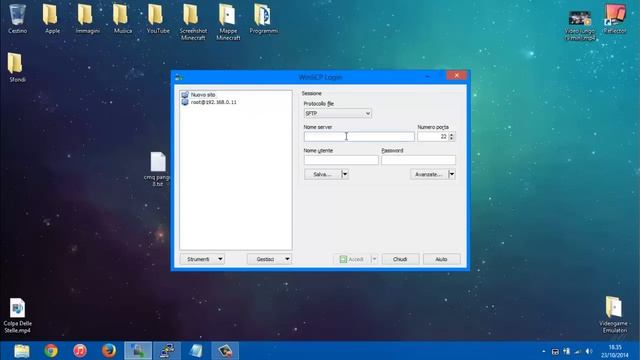Open the Strumenti menu button

coord(202,259)
